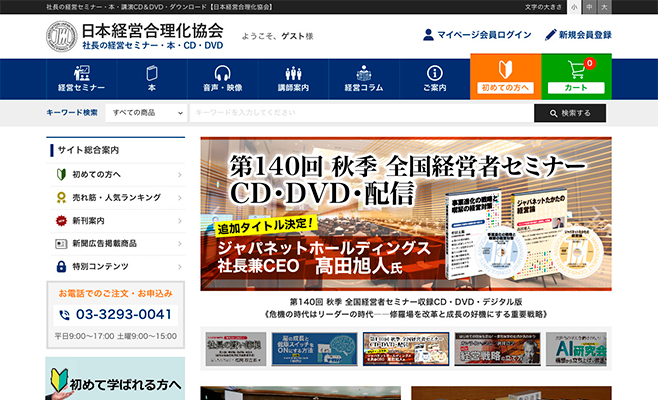Select the 脳の意欲スイッチ blue thumbnail
Screen dimensions: 658x400
click(x=314, y=349)
